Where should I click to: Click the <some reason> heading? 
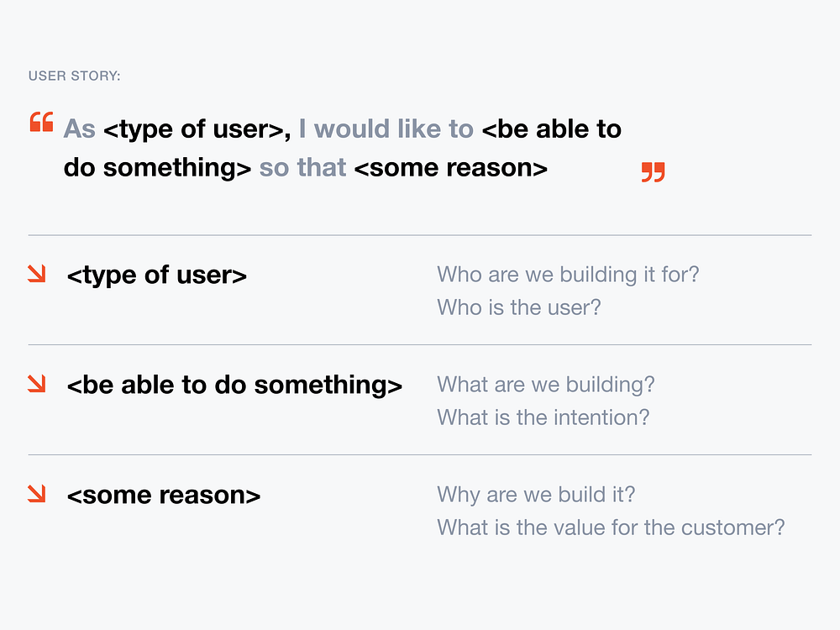pyautogui.click(x=164, y=495)
